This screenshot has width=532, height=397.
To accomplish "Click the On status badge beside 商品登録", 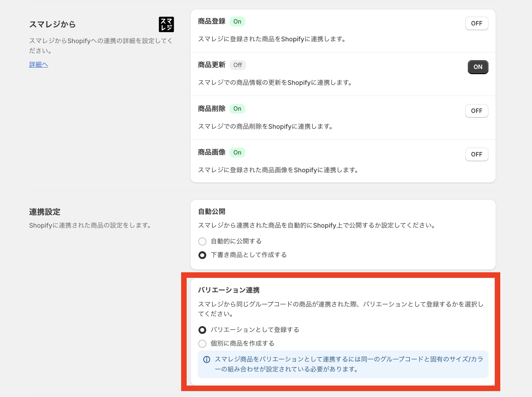I will (x=237, y=21).
